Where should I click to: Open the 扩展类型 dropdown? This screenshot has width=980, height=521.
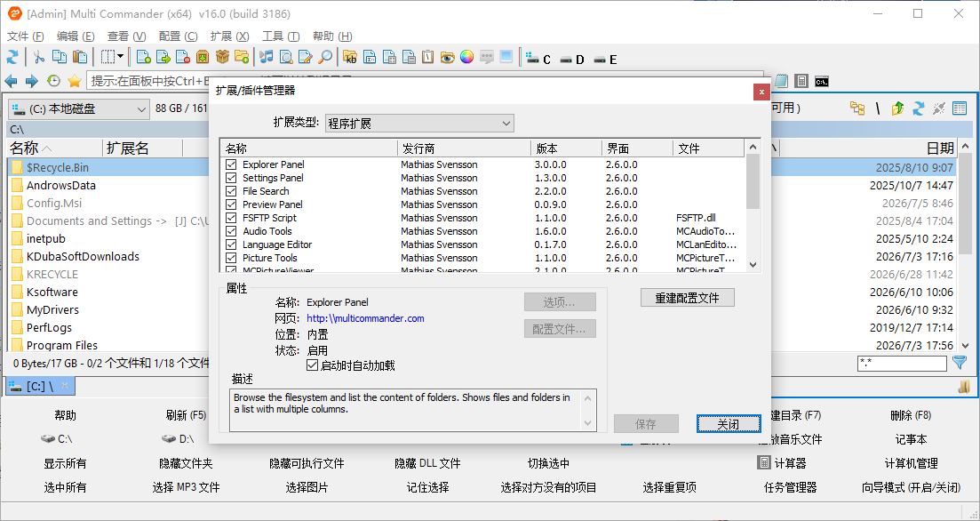point(419,124)
